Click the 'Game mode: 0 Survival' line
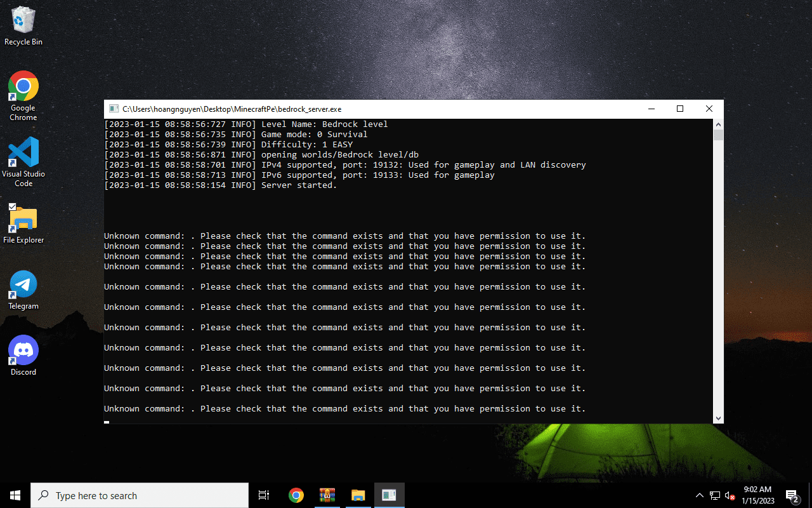The height and width of the screenshot is (508, 812). pyautogui.click(x=236, y=135)
